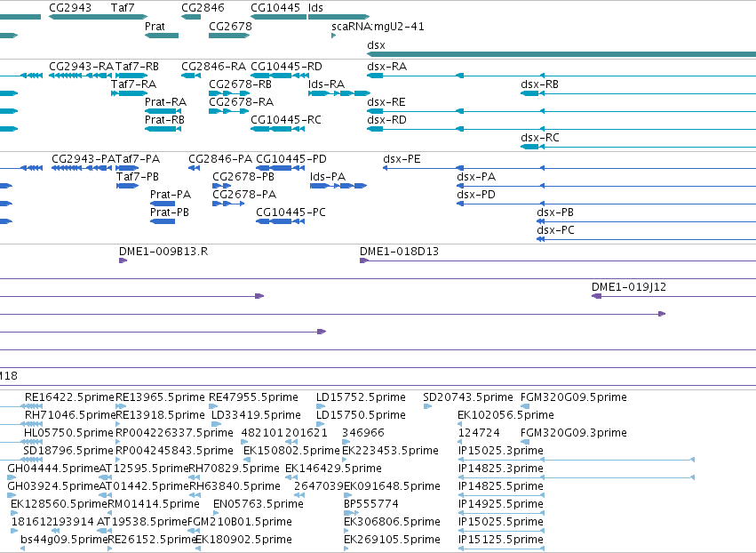The height and width of the screenshot is (553, 756).
Task: Select the CG2678-PA protein label
Action: tap(244, 195)
